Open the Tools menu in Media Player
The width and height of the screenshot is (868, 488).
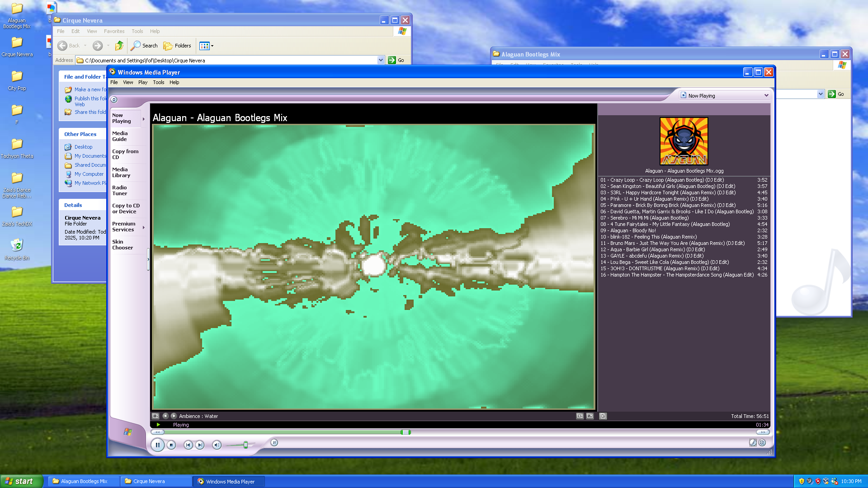[x=158, y=82]
